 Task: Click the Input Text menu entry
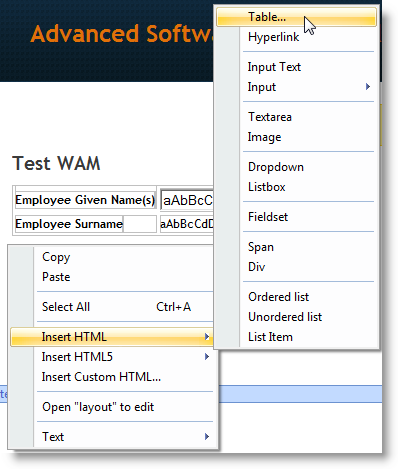point(296,67)
